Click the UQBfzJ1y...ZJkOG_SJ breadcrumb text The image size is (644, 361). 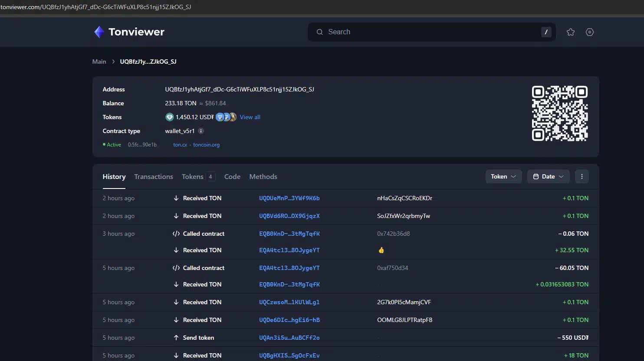click(148, 62)
